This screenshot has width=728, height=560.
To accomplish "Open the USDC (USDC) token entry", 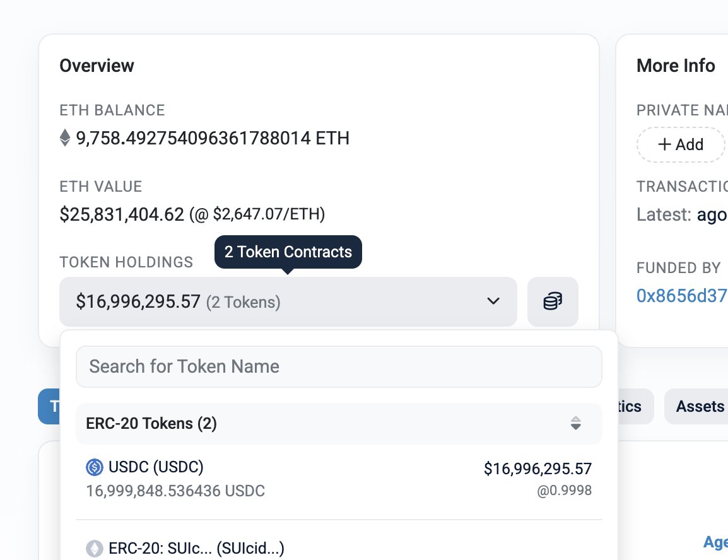I will coord(339,479).
